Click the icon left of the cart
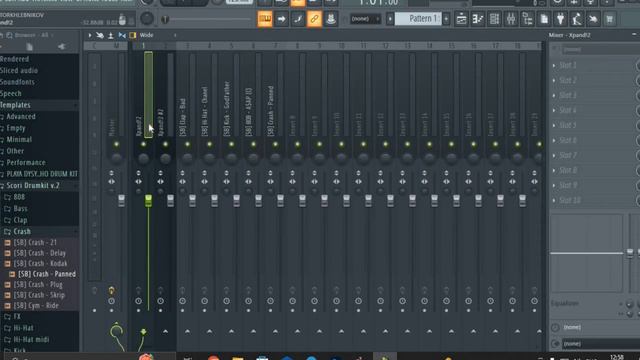Image resolution: width=640 pixels, height=360 pixels. (593, 19)
